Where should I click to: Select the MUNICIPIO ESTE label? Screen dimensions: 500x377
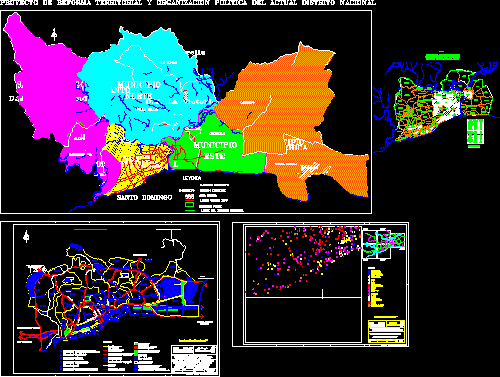coord(215,150)
